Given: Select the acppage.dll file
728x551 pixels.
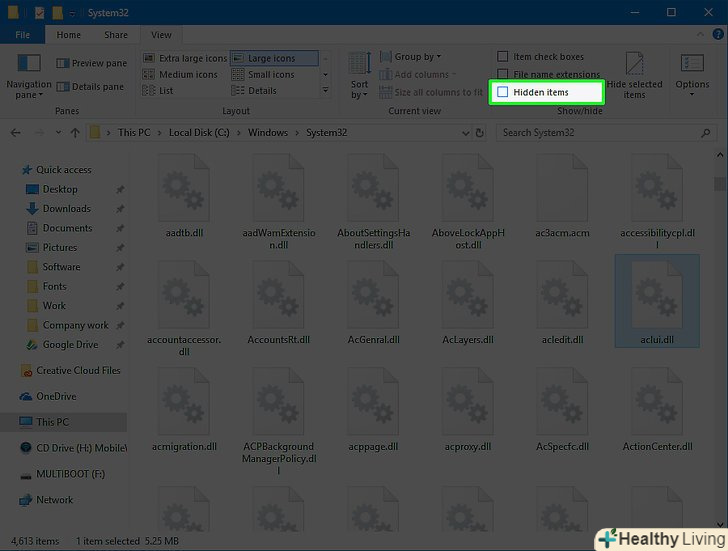Looking at the screenshot, I should point(374,410).
